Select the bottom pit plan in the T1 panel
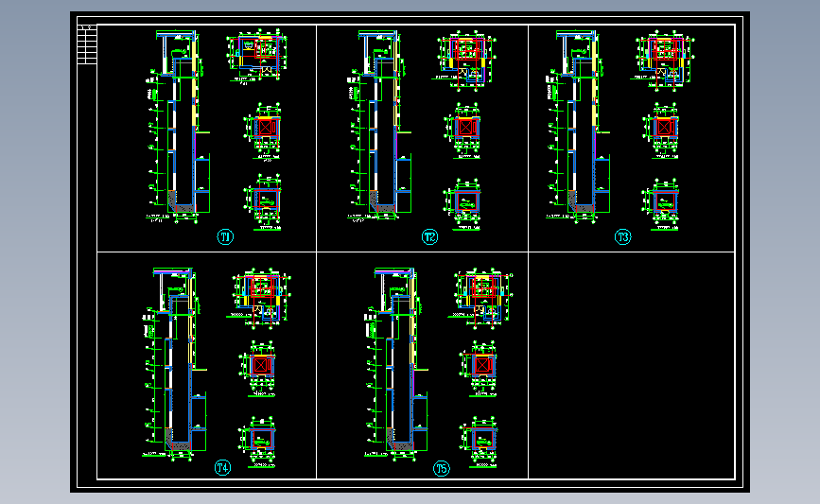 [263, 202]
